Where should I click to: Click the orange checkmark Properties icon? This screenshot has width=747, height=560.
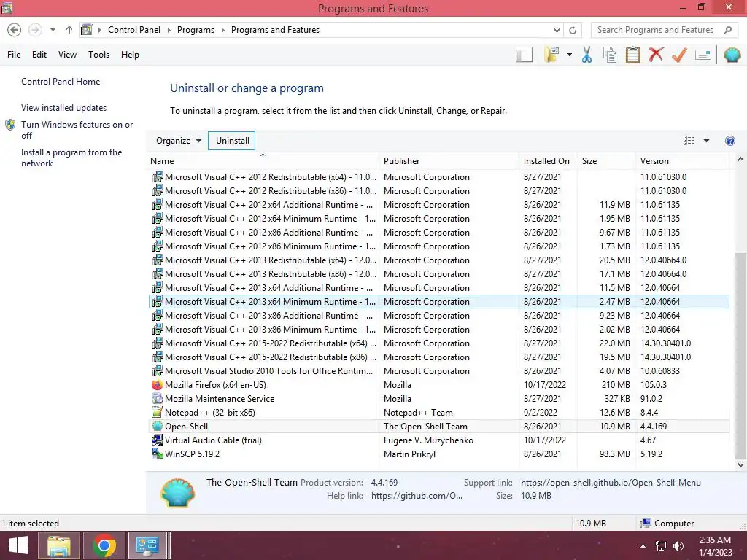(679, 55)
